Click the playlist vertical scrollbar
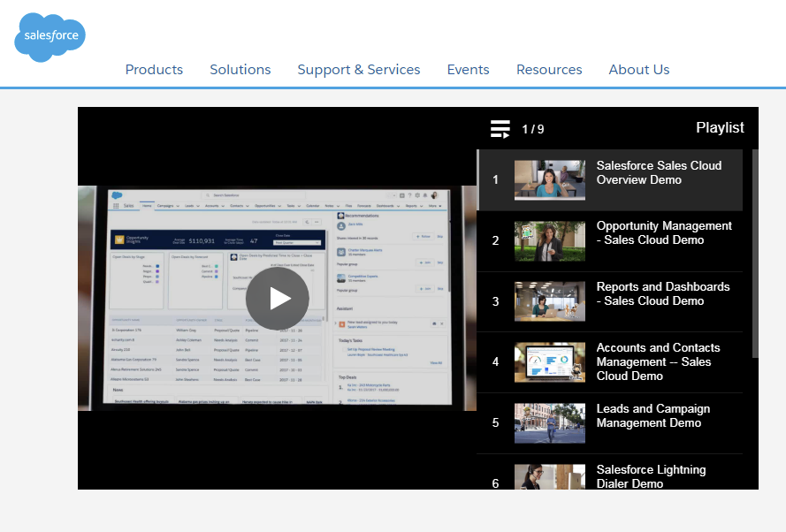Screen dimensions: 786x532 [x=755, y=254]
